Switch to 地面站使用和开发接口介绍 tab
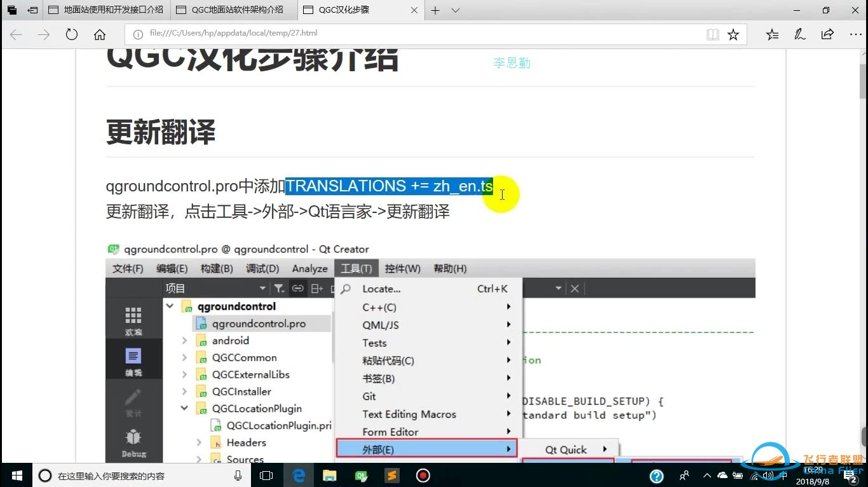Image resolution: width=868 pixels, height=487 pixels. (106, 10)
